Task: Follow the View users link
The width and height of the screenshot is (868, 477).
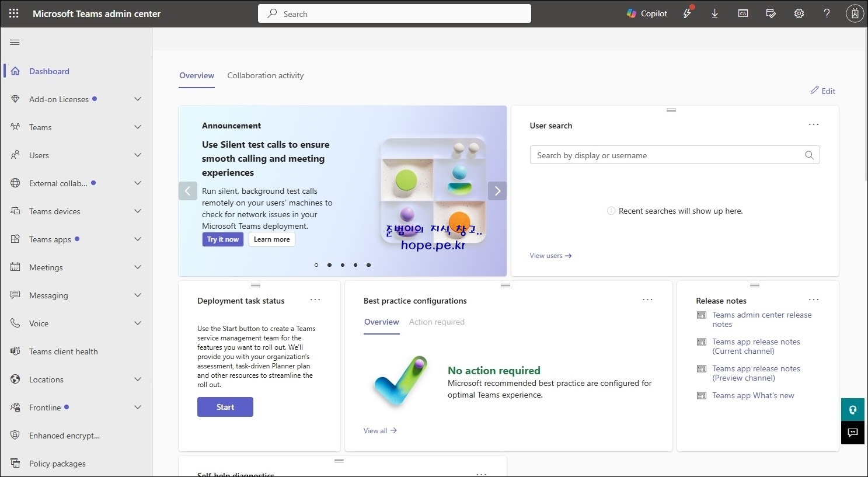Action: coord(550,256)
